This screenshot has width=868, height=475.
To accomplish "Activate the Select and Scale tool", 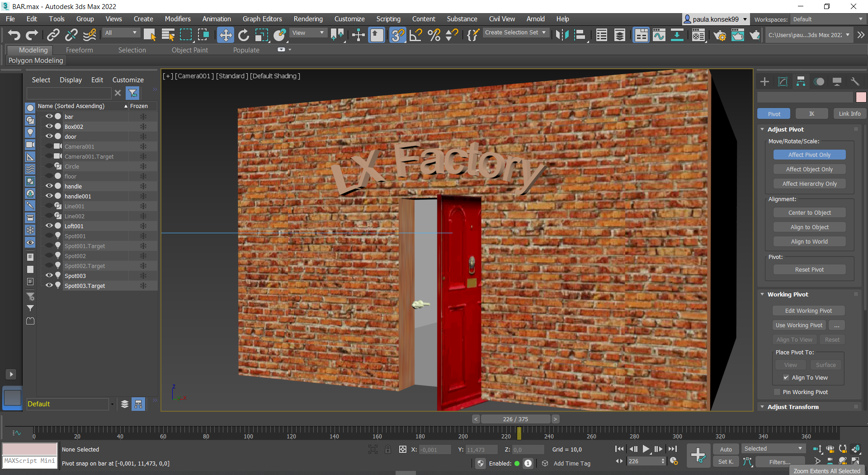I will coord(261,35).
